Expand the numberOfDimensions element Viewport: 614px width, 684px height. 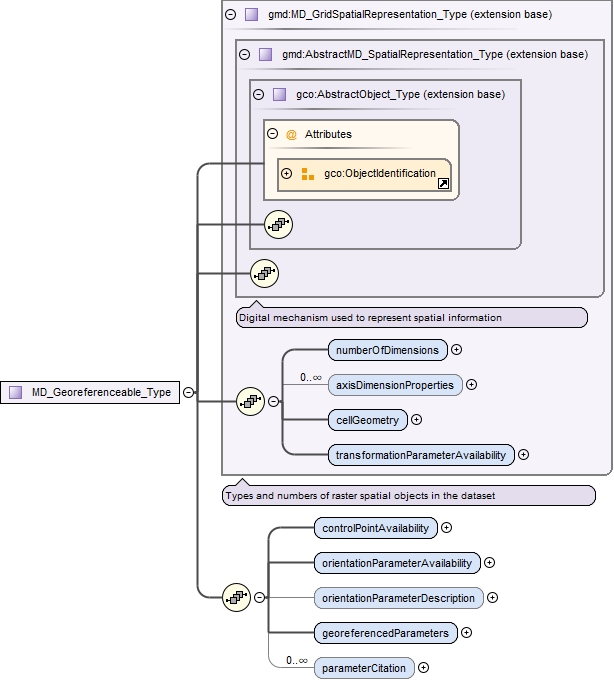click(x=457, y=350)
